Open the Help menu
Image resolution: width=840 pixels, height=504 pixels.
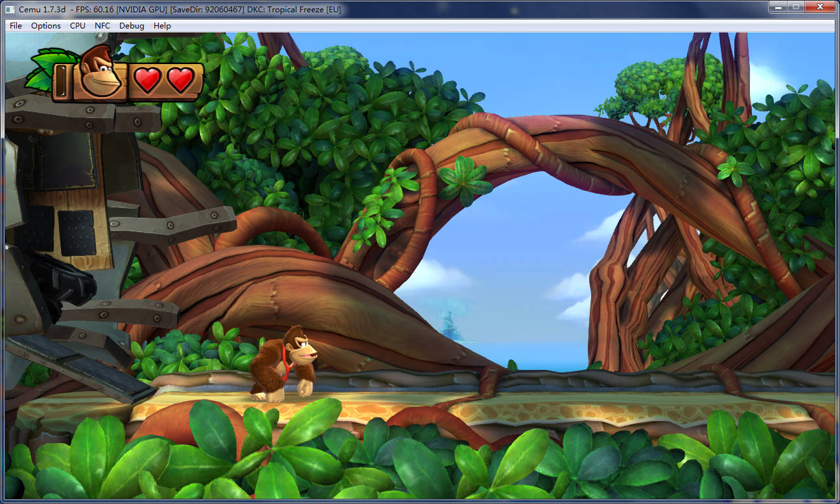pyautogui.click(x=162, y=26)
